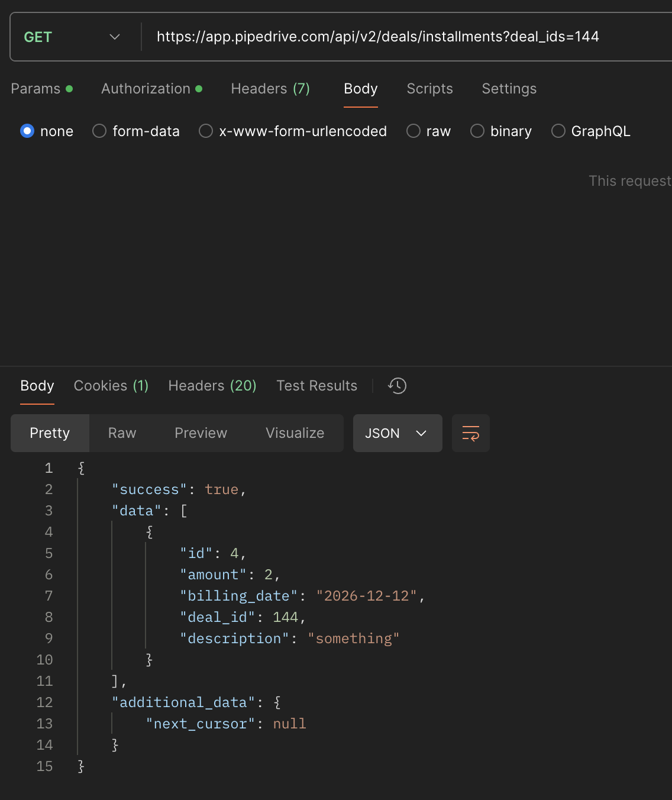Toggle word wrap icon in response toolbar
The image size is (672, 800).
coord(470,433)
